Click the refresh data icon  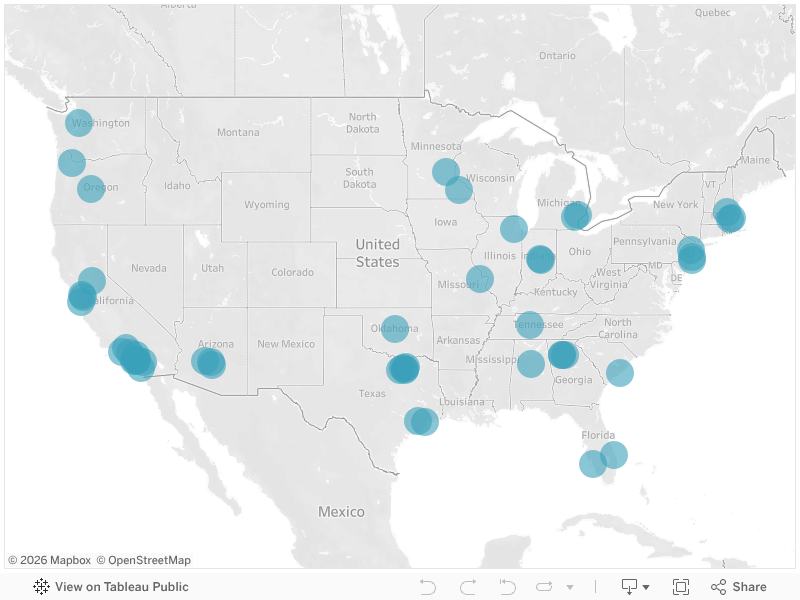[x=544, y=587]
